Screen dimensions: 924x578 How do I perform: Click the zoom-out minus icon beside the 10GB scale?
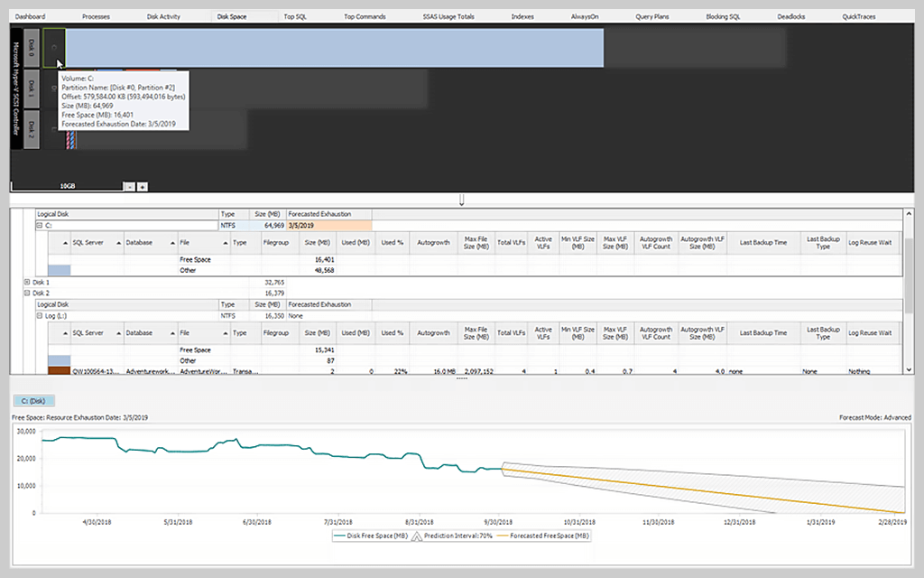point(129,186)
